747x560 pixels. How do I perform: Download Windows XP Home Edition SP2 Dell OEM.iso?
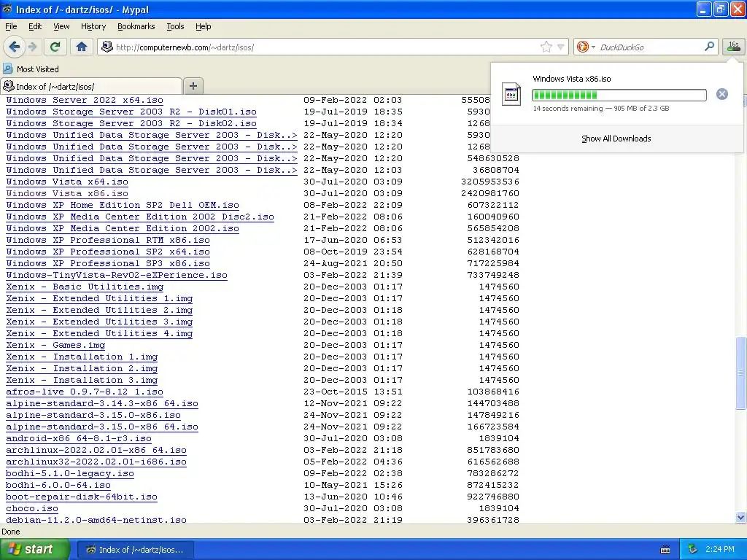[123, 205]
